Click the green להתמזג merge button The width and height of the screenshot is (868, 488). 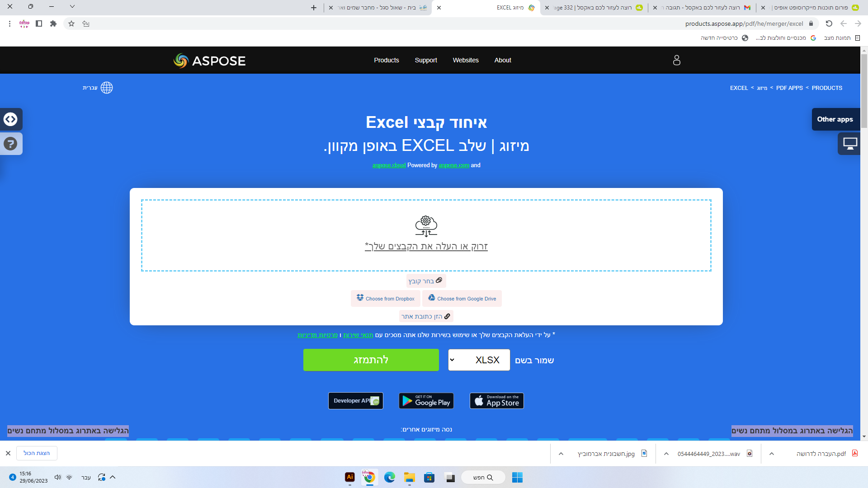[x=371, y=360]
